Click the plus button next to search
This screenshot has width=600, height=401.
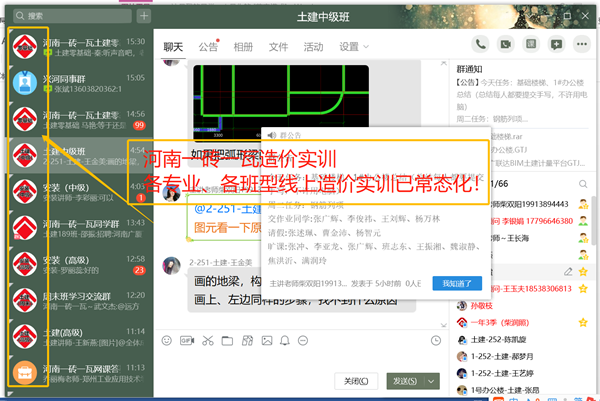[144, 16]
